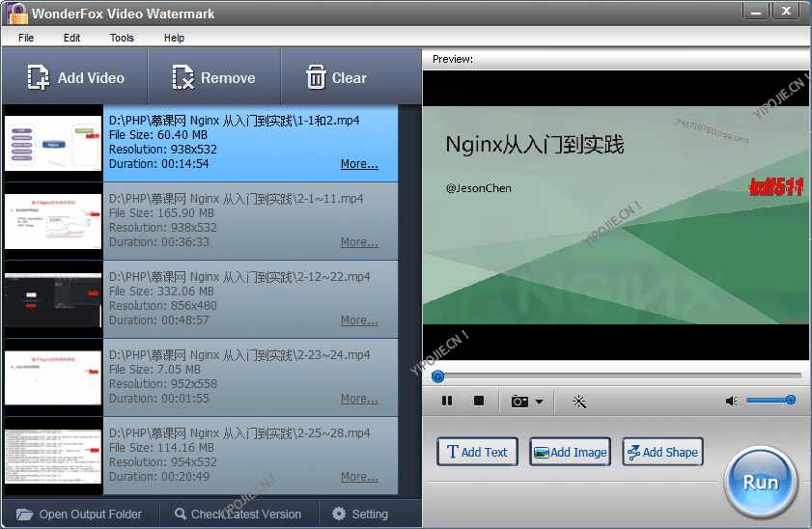Show More info for 2-12~22.mp4
The height and width of the screenshot is (529, 812).
tap(359, 320)
